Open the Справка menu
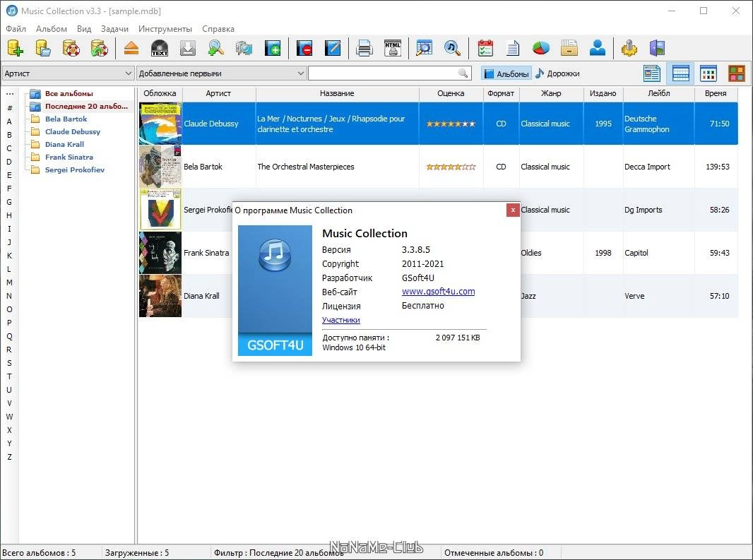The width and height of the screenshot is (753, 560). pos(218,29)
